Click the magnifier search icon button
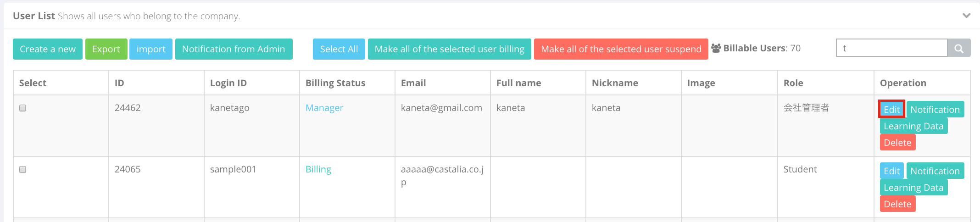Viewport: 980px width, 222px height. point(959,48)
